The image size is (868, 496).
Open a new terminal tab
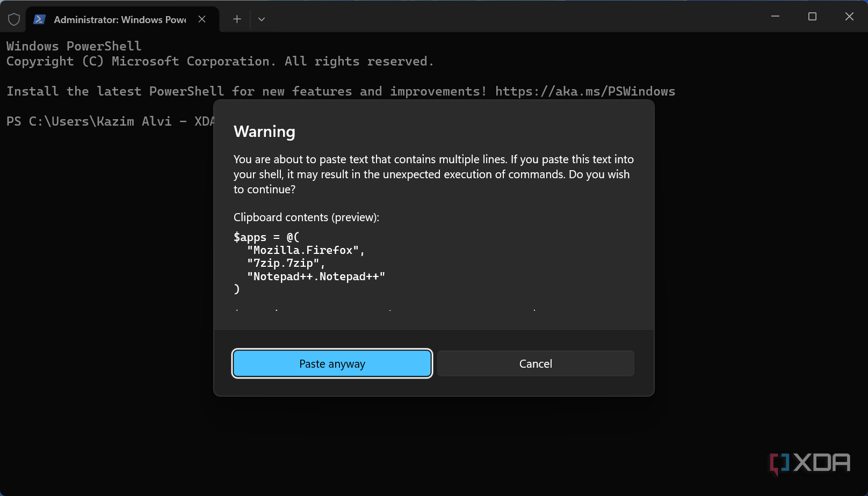click(x=237, y=19)
